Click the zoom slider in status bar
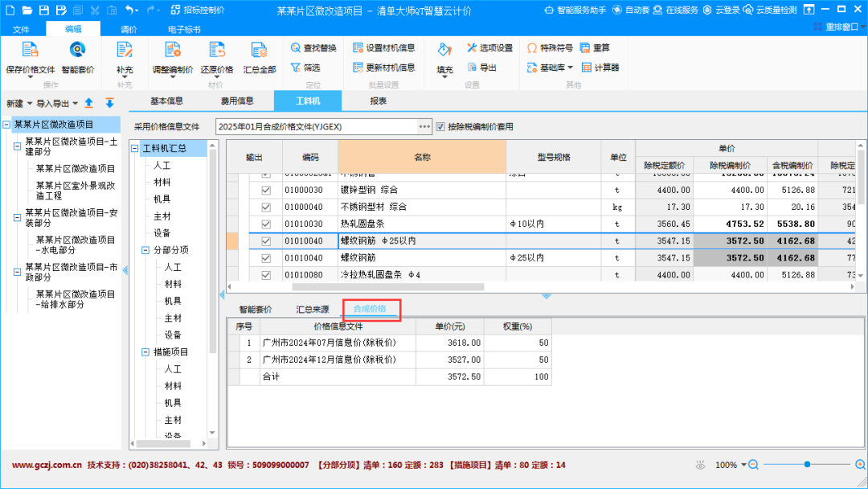 coord(807,464)
